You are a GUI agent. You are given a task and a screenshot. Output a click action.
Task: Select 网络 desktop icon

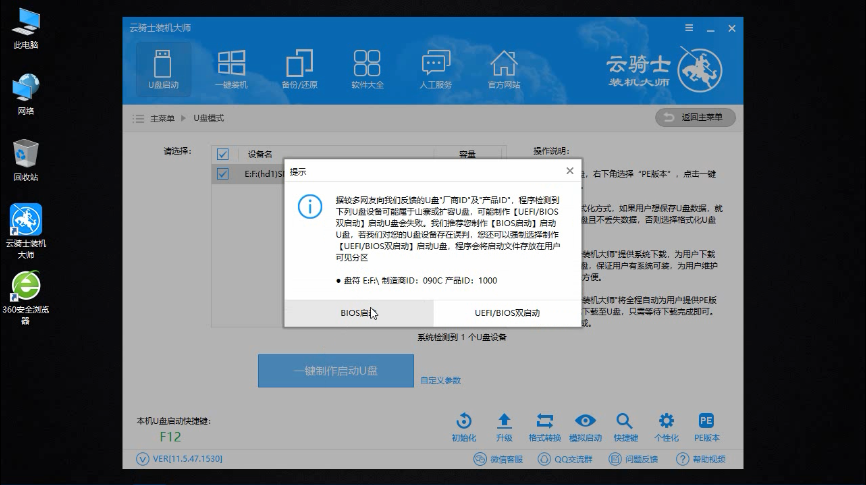26,94
